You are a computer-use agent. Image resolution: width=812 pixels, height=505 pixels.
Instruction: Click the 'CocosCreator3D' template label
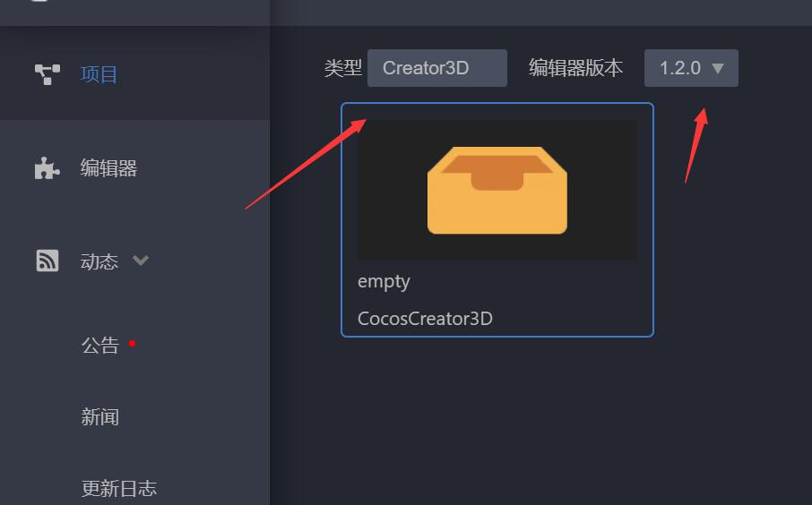pyautogui.click(x=425, y=319)
